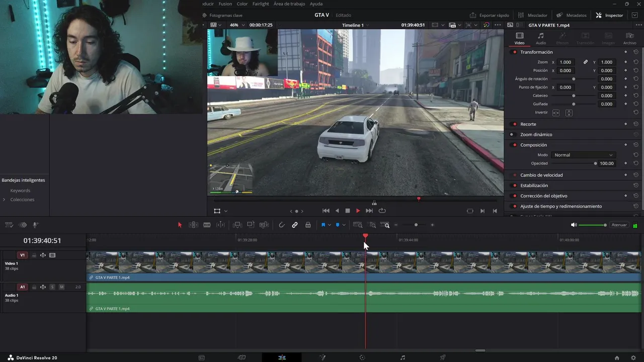Switch to the Archivo inspector tab

629,38
